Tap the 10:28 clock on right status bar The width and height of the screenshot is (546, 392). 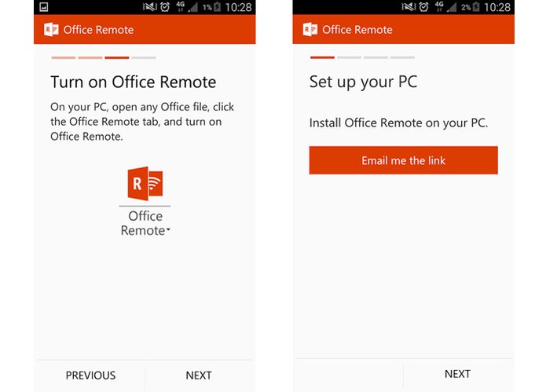497,7
